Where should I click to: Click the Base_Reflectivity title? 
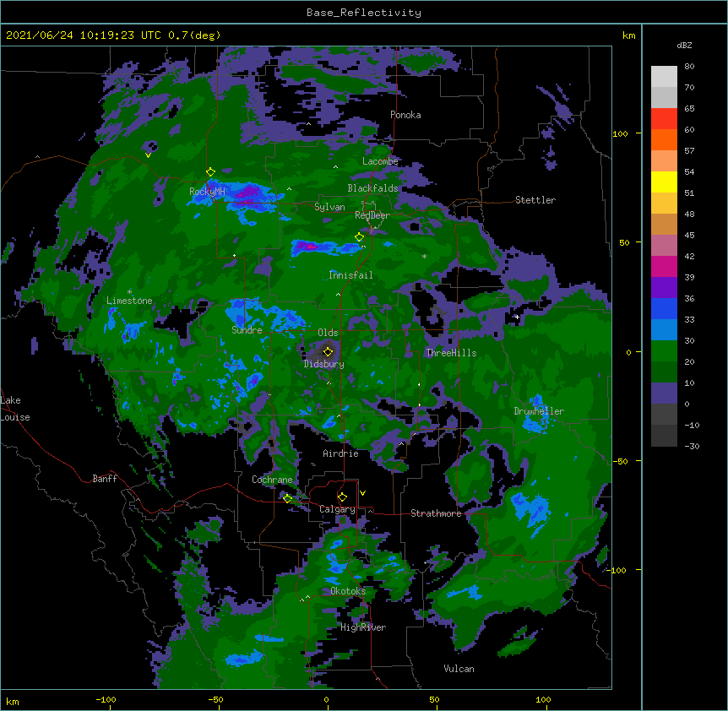pyautogui.click(x=364, y=13)
